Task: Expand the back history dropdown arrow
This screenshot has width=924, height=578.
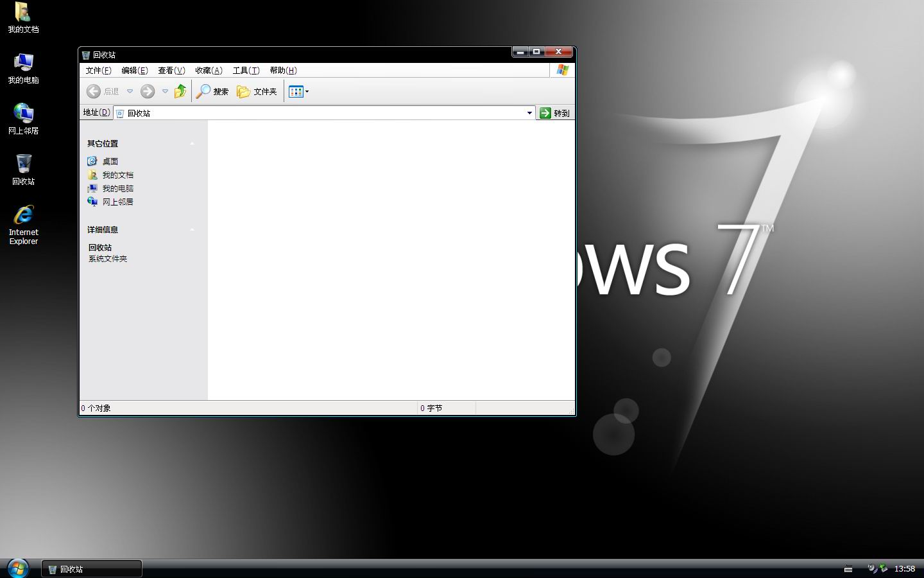Action: (130, 91)
